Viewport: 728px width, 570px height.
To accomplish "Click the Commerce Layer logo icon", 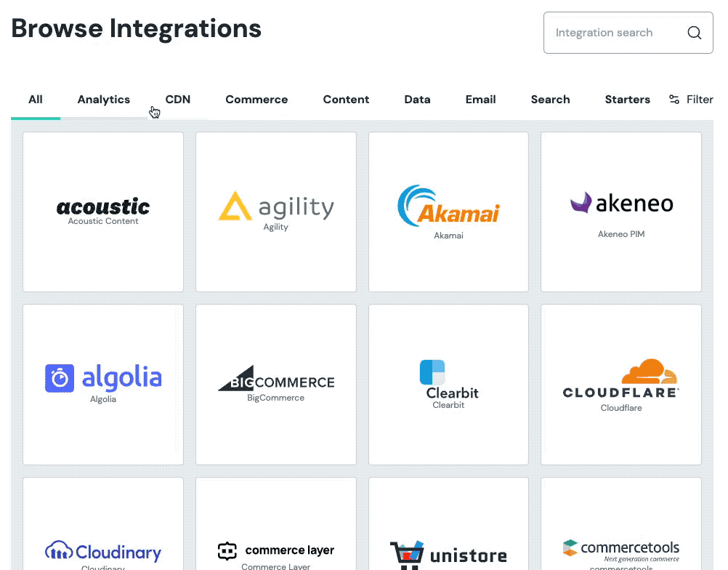I will click(x=227, y=551).
